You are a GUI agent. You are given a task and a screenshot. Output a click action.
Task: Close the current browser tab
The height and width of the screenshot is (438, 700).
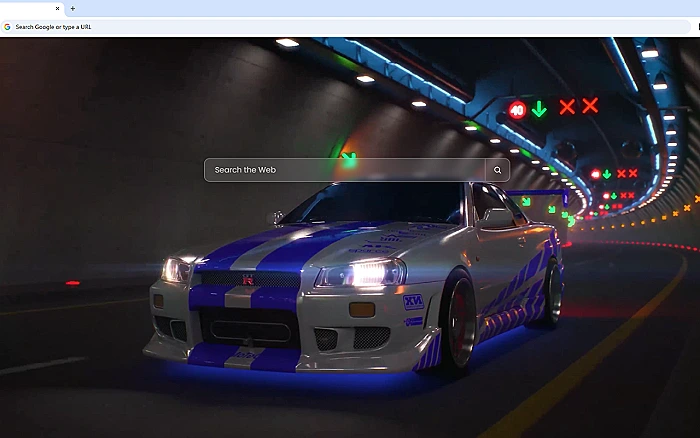pyautogui.click(x=57, y=8)
